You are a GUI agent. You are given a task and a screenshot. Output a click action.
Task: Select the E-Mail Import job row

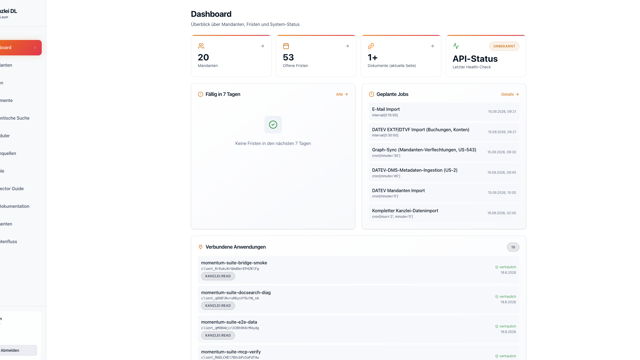(x=444, y=111)
